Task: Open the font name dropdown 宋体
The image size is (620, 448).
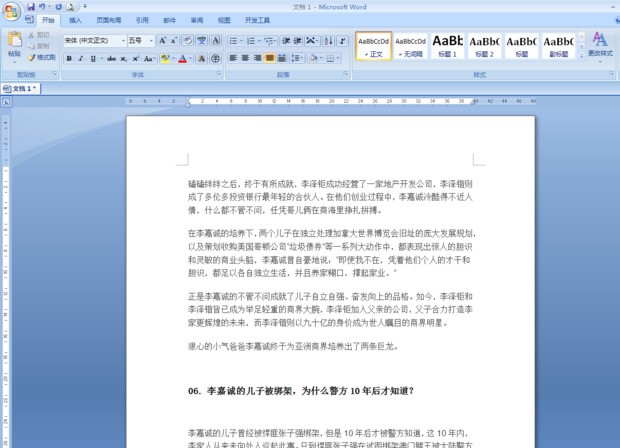Action: [93, 41]
